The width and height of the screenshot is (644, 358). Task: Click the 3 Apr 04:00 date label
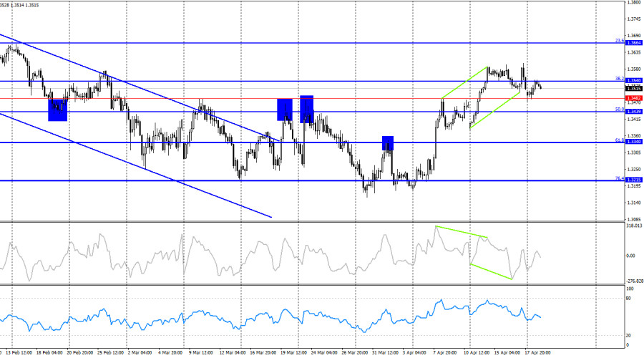tap(414, 353)
